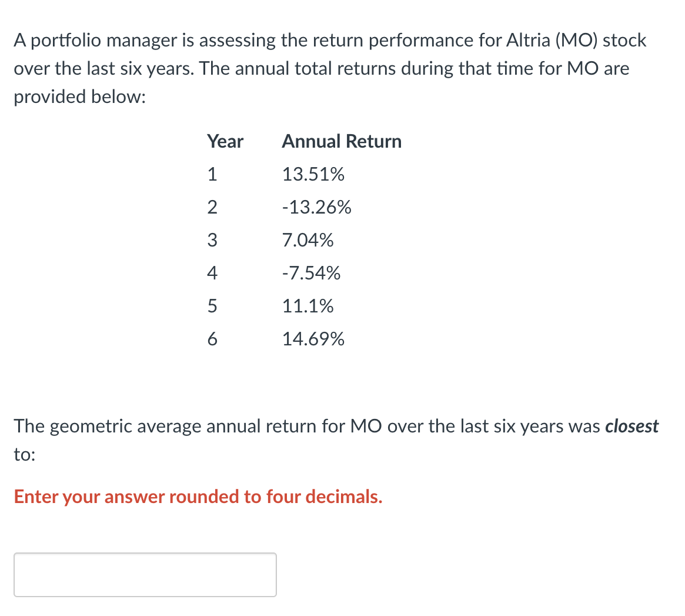Select the 11.1% return value

click(308, 305)
